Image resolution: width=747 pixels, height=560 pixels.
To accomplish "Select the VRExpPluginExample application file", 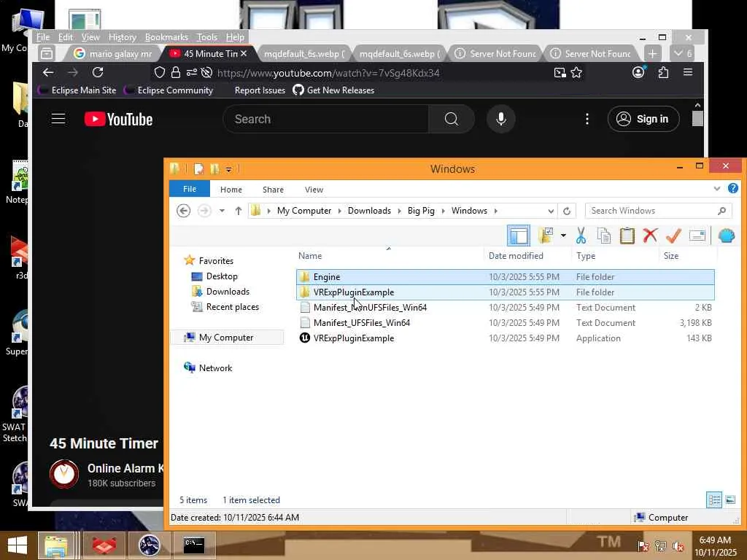I will point(505,338).
